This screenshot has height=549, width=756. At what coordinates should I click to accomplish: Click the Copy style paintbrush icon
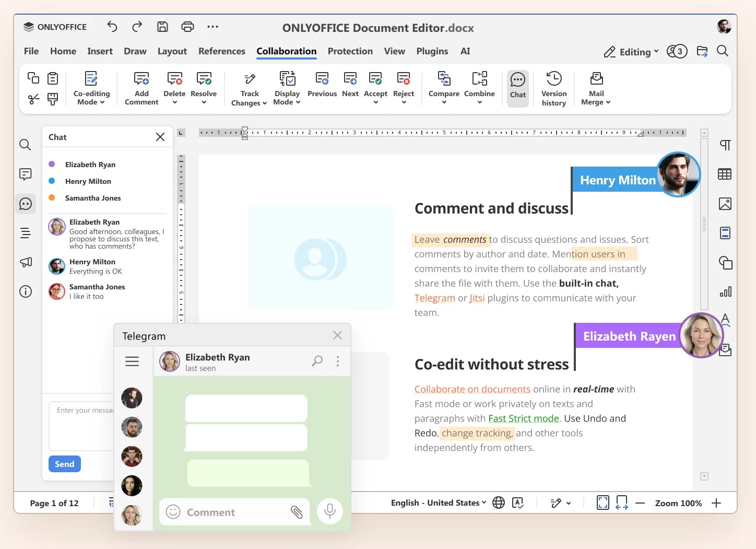click(x=53, y=99)
